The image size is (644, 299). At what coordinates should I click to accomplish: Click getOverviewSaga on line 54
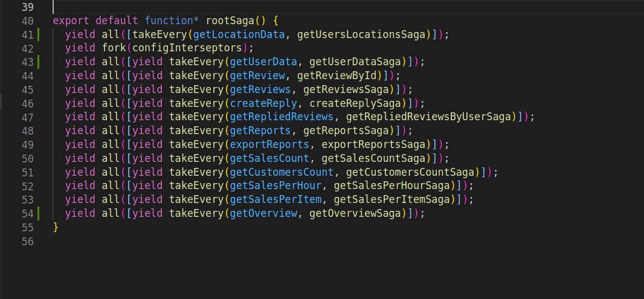355,213
